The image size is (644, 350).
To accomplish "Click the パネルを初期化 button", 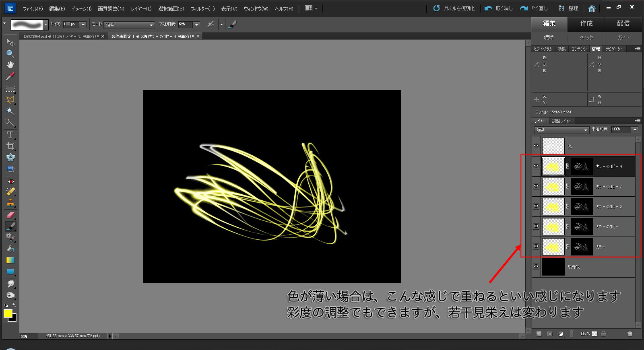I will pos(454,8).
